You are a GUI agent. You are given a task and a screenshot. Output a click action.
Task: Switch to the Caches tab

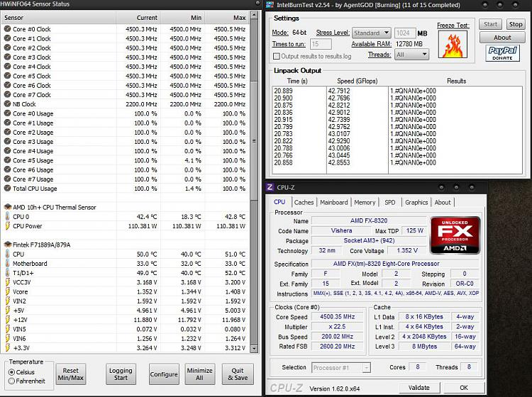pos(304,202)
